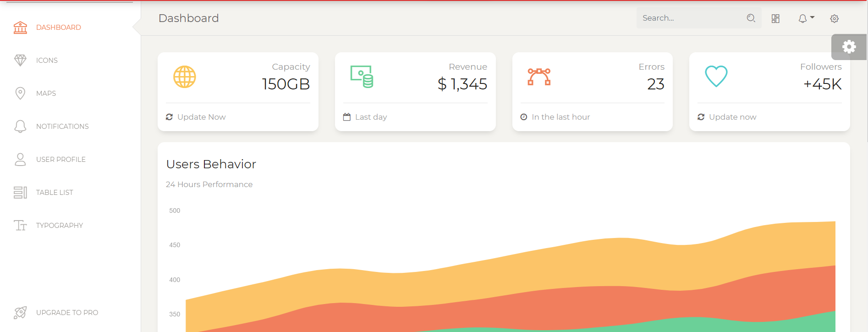Open USER PROFILE page

point(70,160)
